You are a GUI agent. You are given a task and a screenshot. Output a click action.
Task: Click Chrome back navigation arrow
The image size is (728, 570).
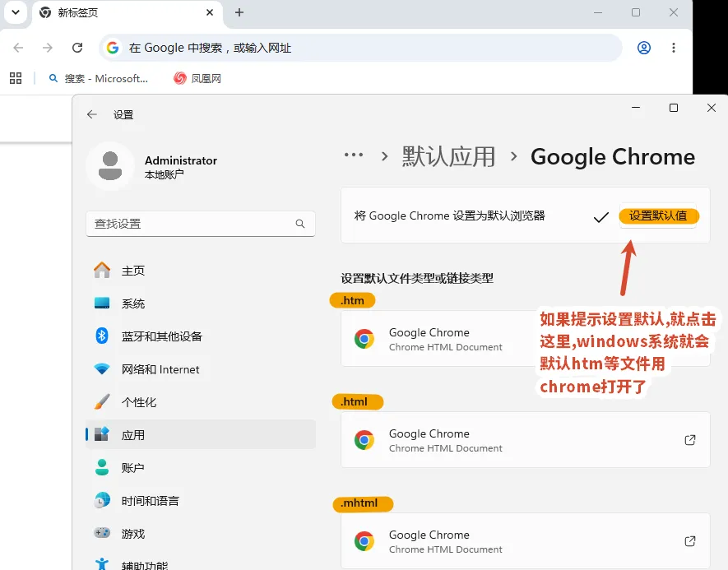point(18,48)
